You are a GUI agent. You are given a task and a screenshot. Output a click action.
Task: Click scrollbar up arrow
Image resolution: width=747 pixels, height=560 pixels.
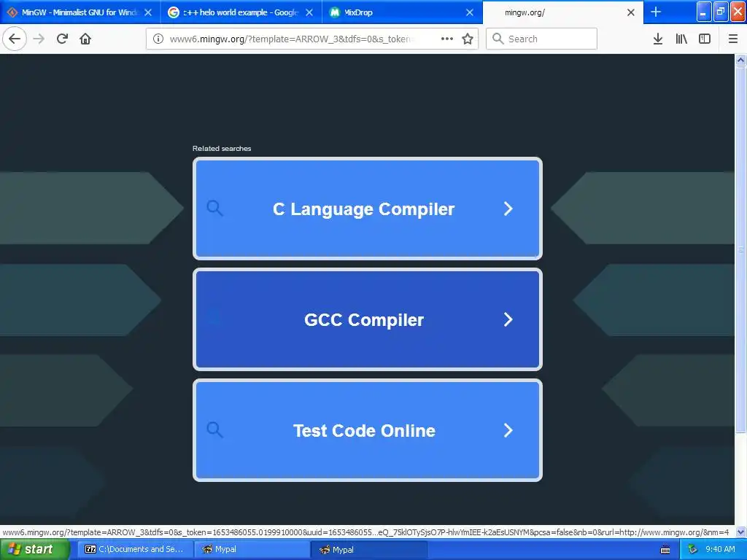741,60
